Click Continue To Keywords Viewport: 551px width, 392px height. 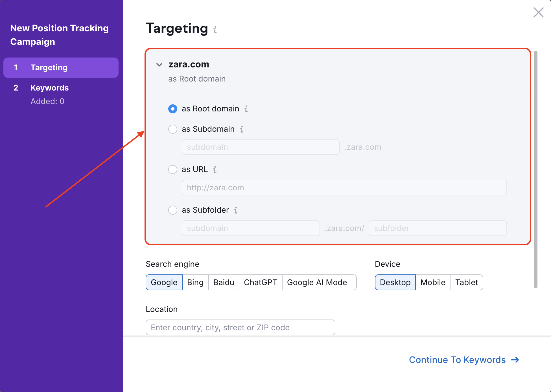[x=457, y=360]
